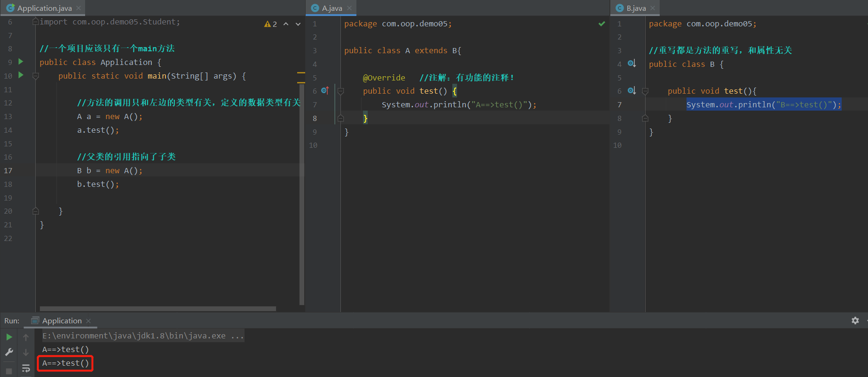
Task: Open overridden method marker in A.java line 6
Action: point(325,90)
